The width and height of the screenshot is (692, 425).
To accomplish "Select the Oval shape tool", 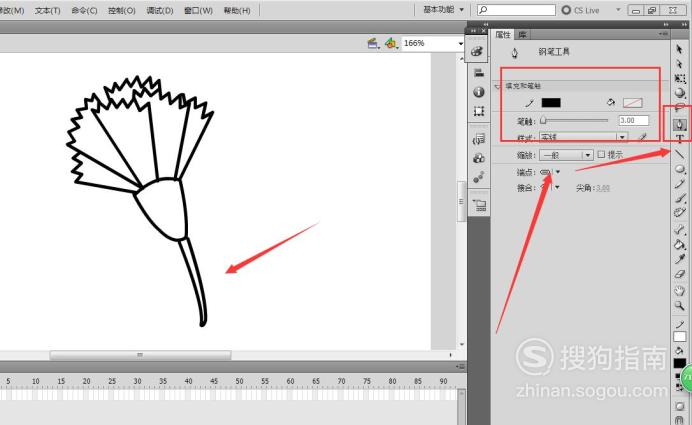I will (x=680, y=169).
